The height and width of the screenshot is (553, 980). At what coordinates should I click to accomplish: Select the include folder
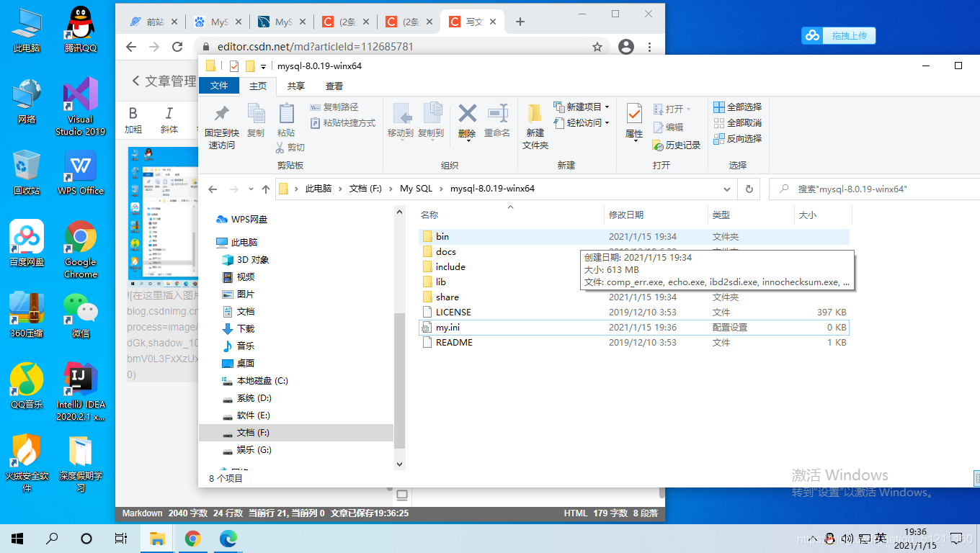450,266
